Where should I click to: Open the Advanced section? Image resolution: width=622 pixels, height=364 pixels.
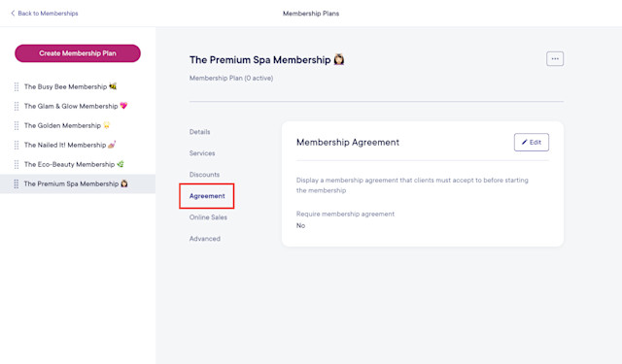click(205, 239)
